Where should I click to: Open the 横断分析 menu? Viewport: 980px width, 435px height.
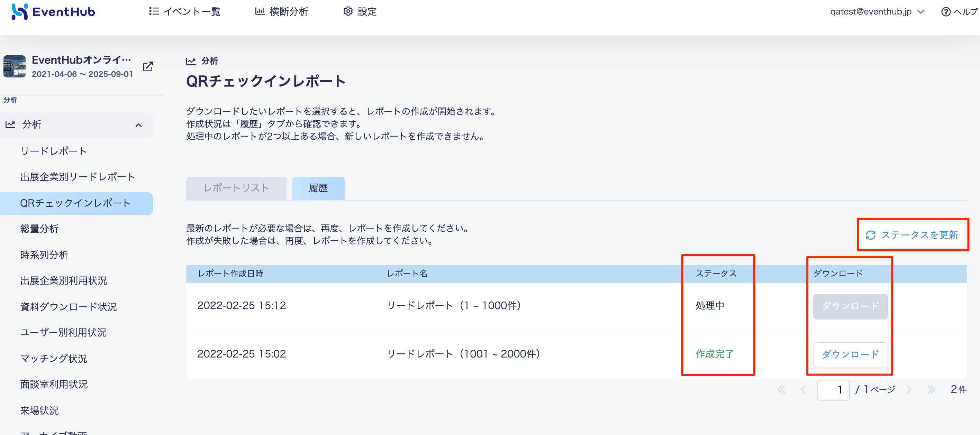(x=282, y=12)
